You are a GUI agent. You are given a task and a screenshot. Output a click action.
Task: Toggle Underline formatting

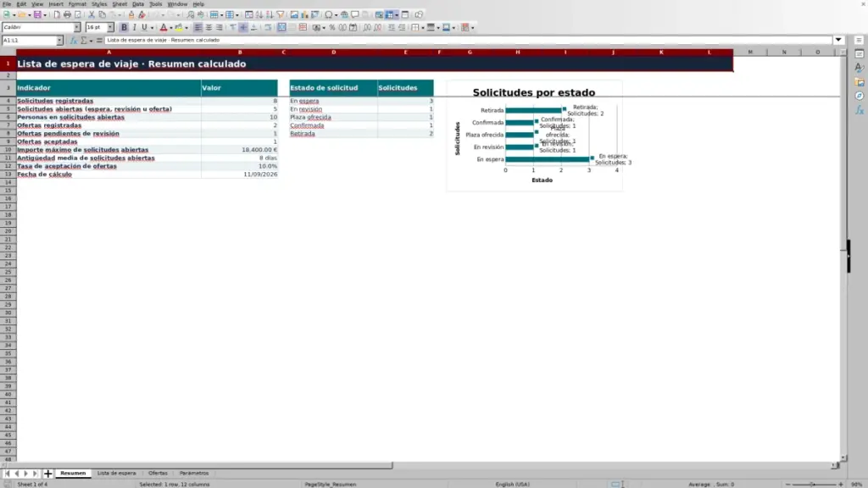click(144, 28)
